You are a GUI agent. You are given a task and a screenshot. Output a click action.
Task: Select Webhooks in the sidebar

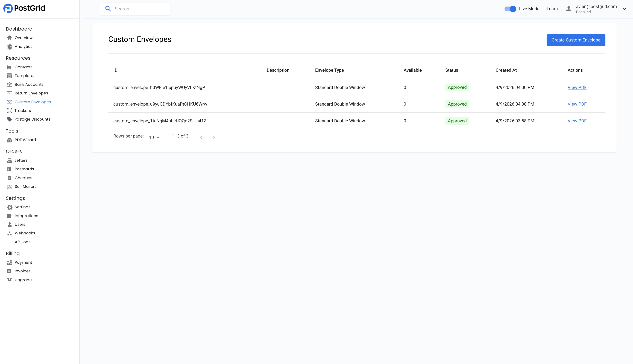25,233
